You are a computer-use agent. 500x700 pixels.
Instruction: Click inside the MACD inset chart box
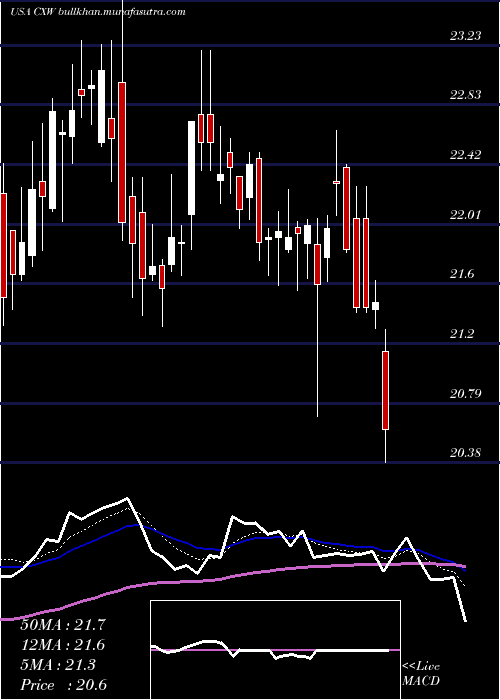click(x=275, y=650)
